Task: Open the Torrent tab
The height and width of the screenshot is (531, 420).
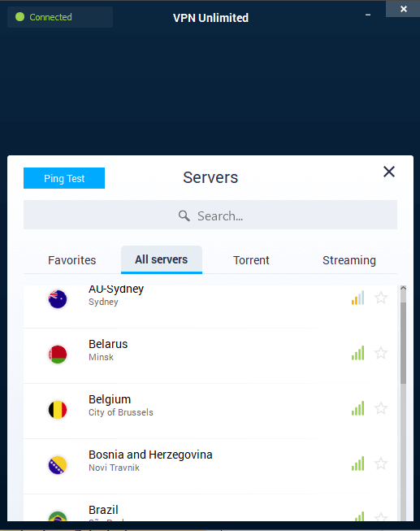Action: point(251,260)
